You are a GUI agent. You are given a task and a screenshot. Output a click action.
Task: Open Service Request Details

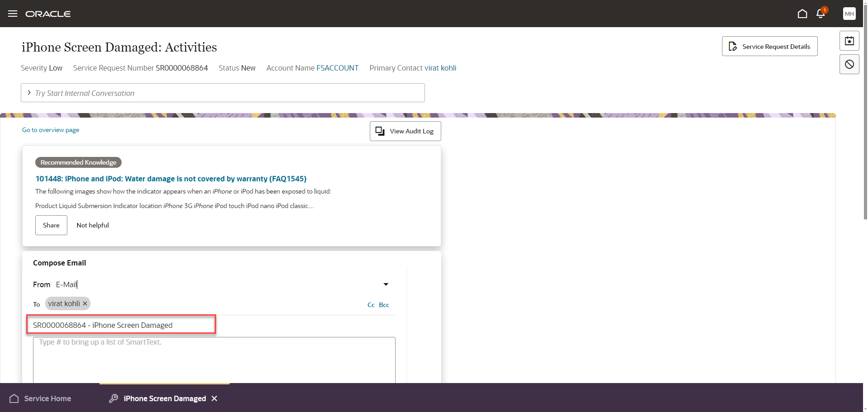click(769, 46)
